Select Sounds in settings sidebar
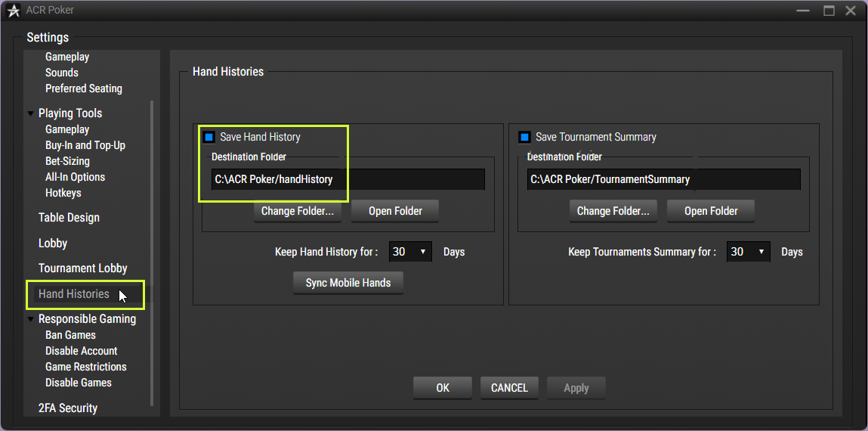Viewport: 868px width, 431px height. 61,73
